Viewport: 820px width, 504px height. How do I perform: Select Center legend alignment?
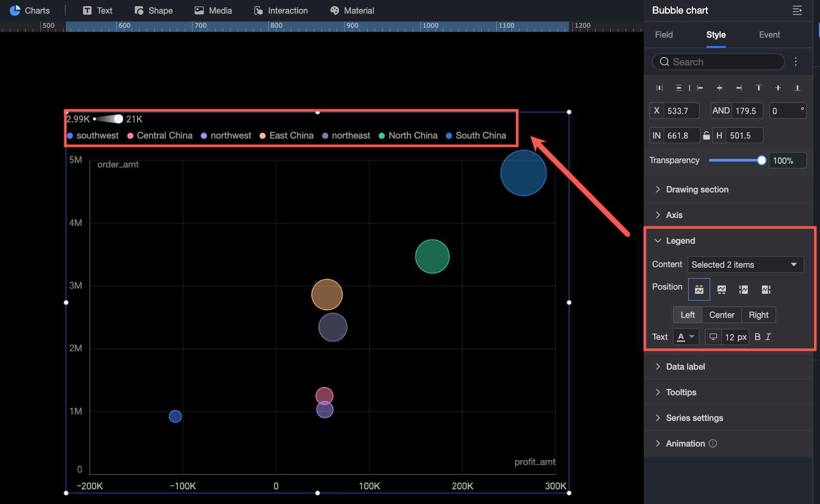point(722,315)
